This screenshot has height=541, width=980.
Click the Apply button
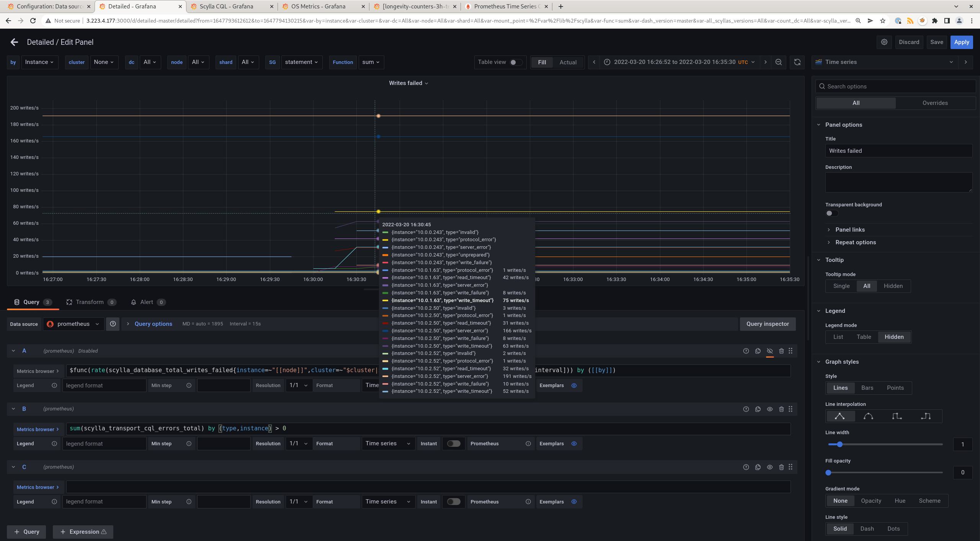point(961,42)
